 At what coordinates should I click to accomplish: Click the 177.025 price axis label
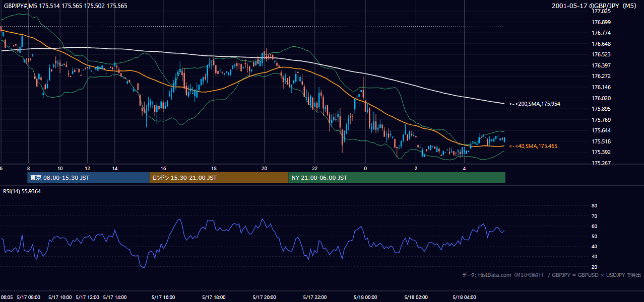click(602, 11)
